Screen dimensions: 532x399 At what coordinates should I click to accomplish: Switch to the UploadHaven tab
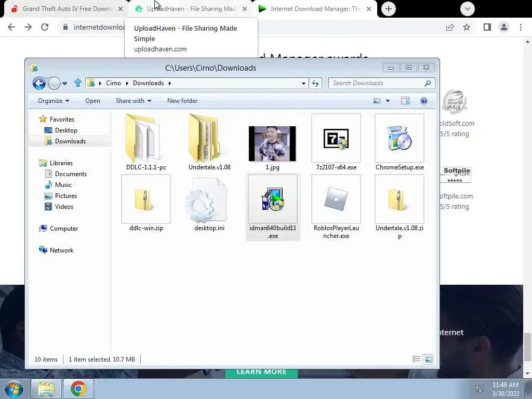click(191, 9)
